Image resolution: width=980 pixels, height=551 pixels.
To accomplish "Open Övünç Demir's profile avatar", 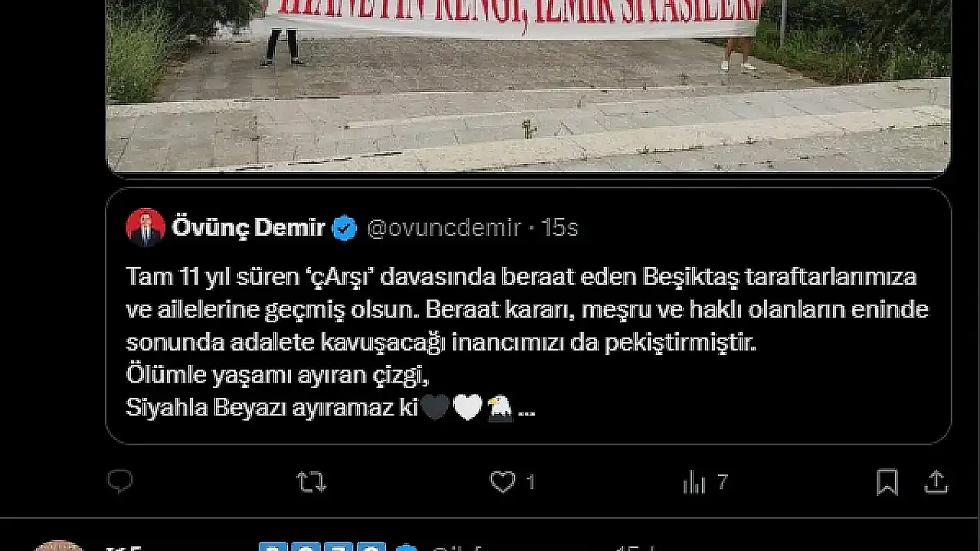I will tap(145, 227).
